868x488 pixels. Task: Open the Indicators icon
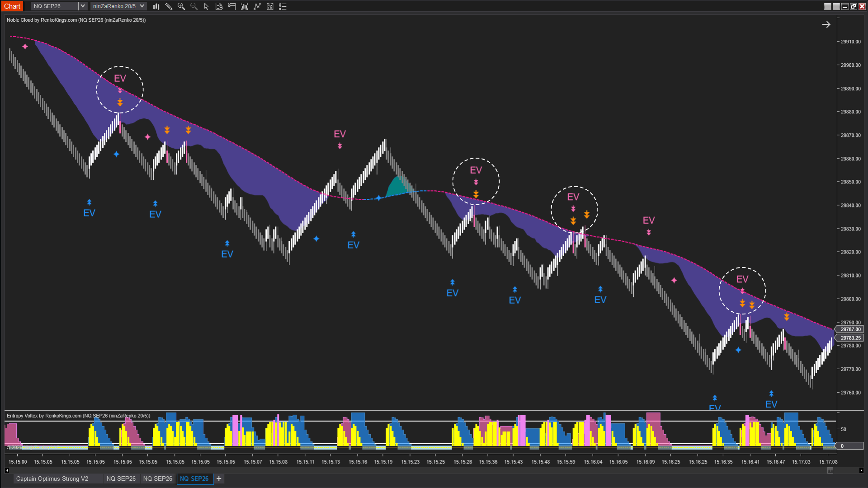[257, 6]
